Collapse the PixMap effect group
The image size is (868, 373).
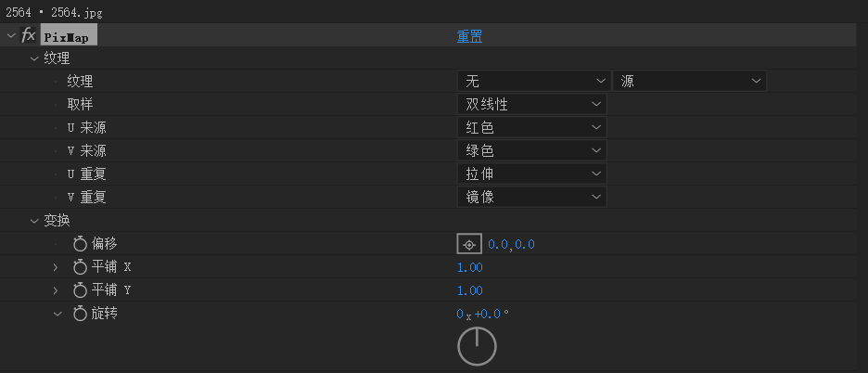click(11, 35)
